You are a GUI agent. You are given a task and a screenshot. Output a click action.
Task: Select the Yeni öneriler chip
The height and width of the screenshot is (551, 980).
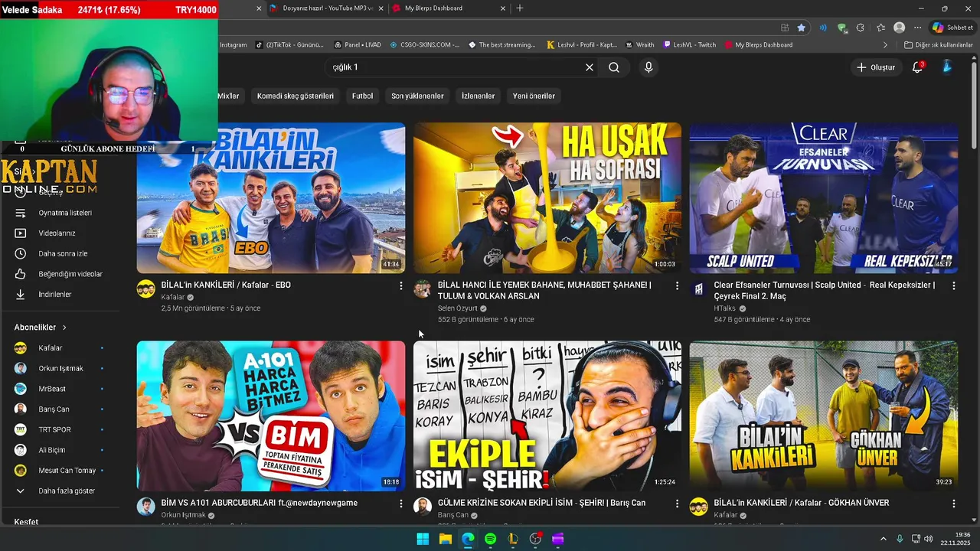(x=534, y=96)
